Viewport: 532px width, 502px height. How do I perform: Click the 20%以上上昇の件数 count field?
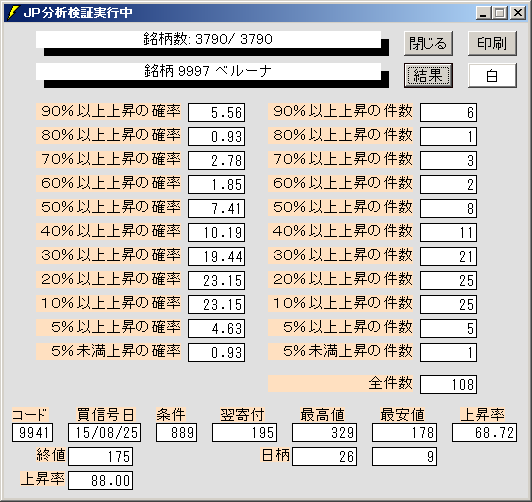[x=448, y=280]
